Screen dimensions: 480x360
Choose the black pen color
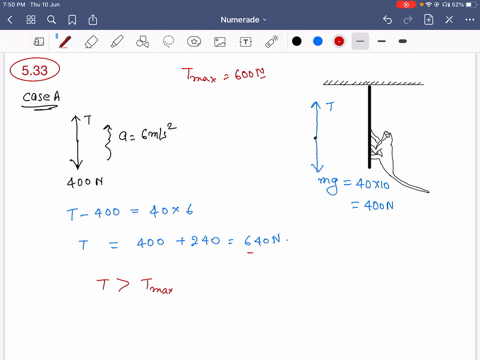297,41
